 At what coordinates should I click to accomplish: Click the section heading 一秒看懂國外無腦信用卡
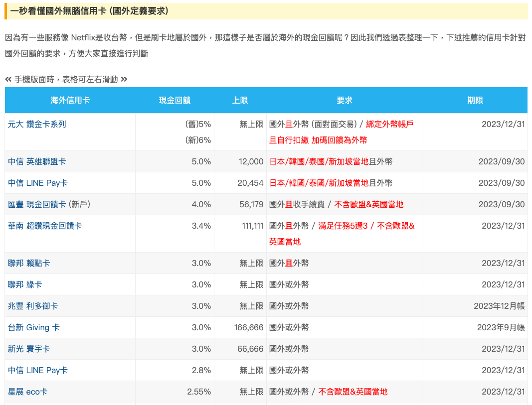pyautogui.click(x=89, y=11)
